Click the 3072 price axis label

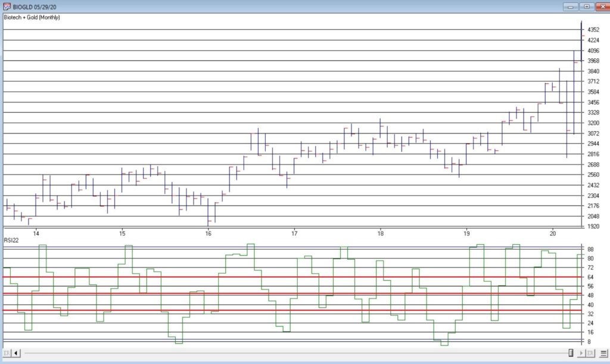(x=593, y=133)
